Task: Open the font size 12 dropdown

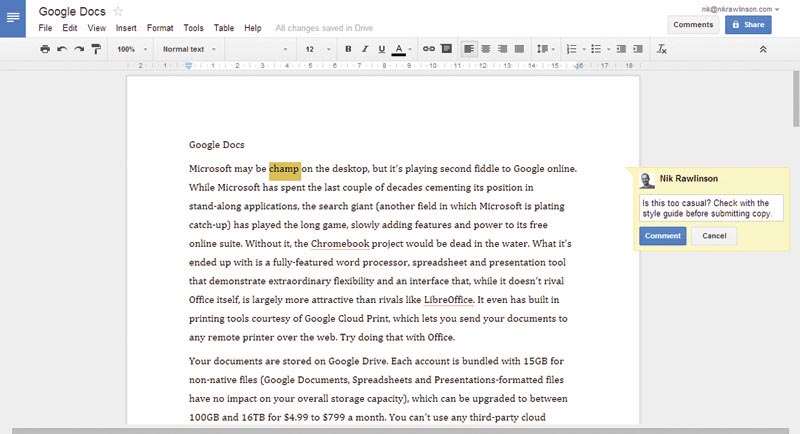Action: click(317, 49)
